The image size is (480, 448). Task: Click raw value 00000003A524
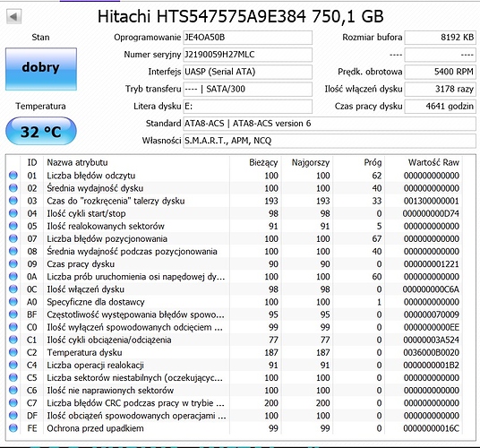click(x=432, y=340)
